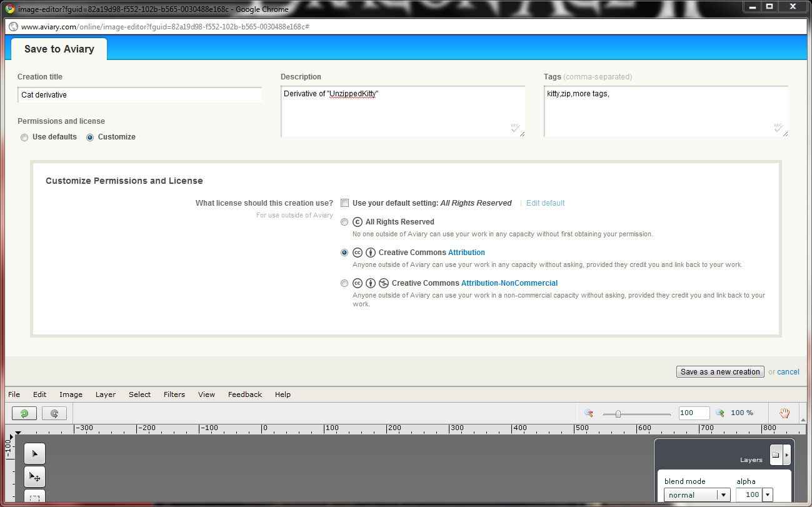Click the zoom slider handle
The width and height of the screenshot is (812, 507).
pos(618,414)
